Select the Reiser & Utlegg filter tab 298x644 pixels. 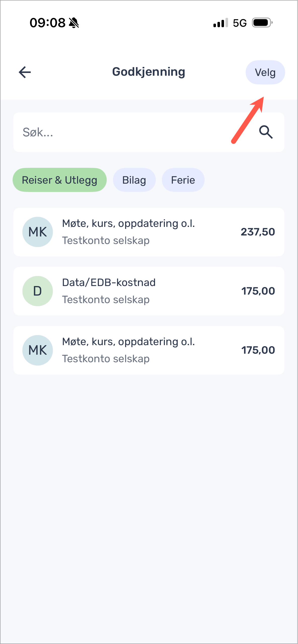[60, 180]
